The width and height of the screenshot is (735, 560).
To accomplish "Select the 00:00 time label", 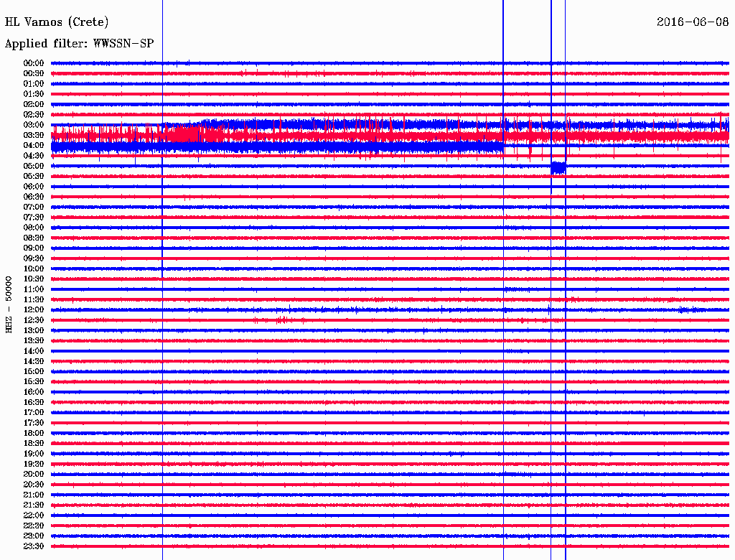I will click(34, 63).
